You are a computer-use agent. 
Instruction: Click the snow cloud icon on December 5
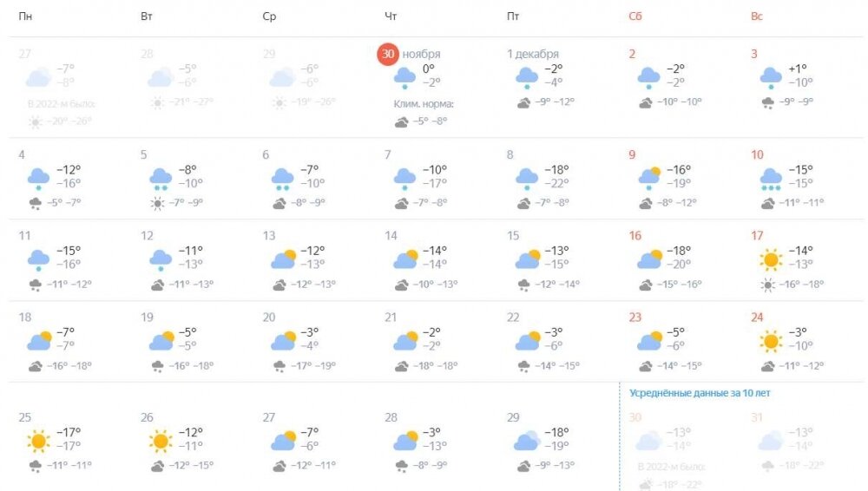[161, 180]
